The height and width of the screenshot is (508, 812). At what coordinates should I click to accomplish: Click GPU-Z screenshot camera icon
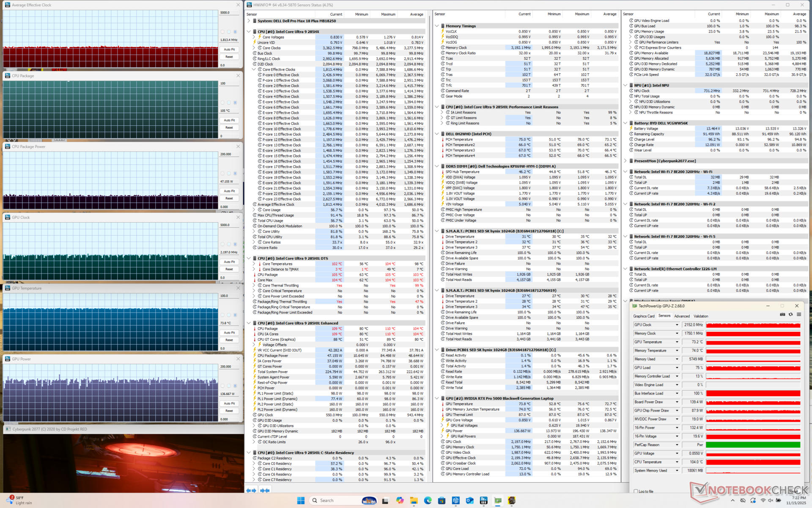(x=782, y=315)
